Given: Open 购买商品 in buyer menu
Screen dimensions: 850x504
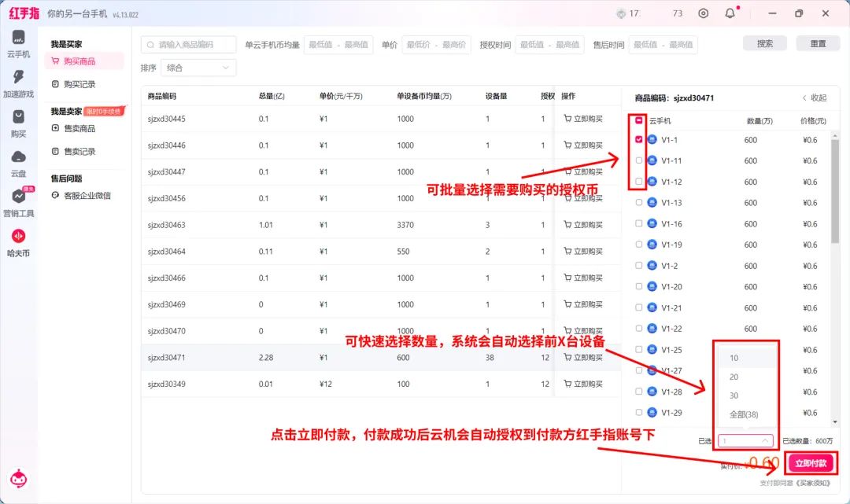Looking at the screenshot, I should pyautogui.click(x=86, y=61).
